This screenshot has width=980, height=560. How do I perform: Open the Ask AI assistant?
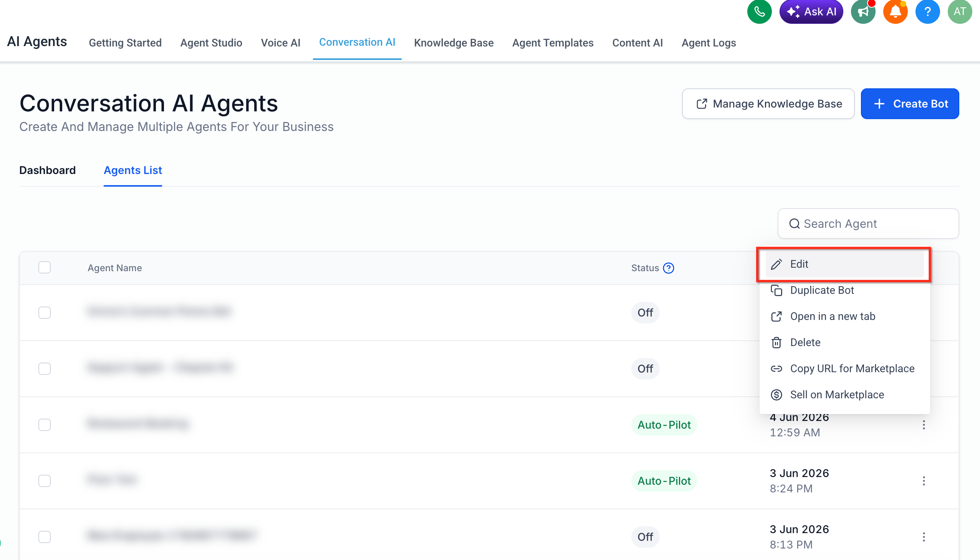click(811, 12)
